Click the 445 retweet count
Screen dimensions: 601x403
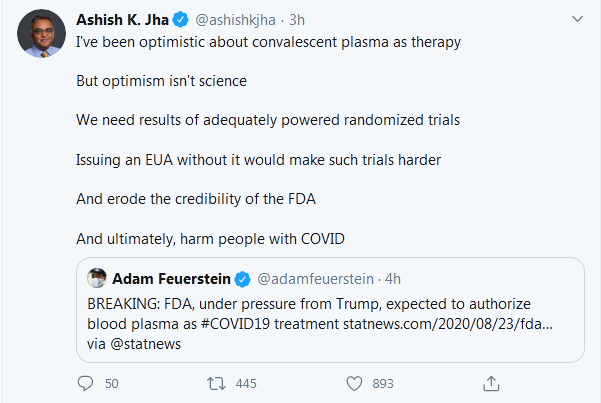tap(243, 382)
